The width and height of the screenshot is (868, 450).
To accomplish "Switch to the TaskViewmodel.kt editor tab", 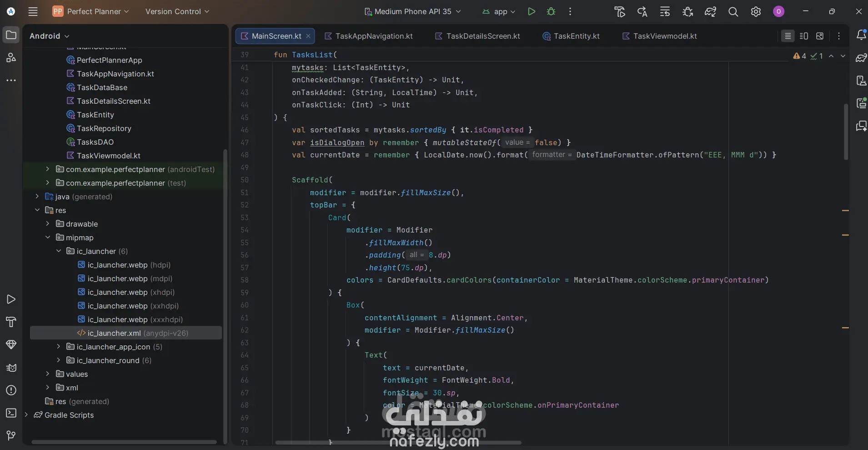I will coord(660,36).
